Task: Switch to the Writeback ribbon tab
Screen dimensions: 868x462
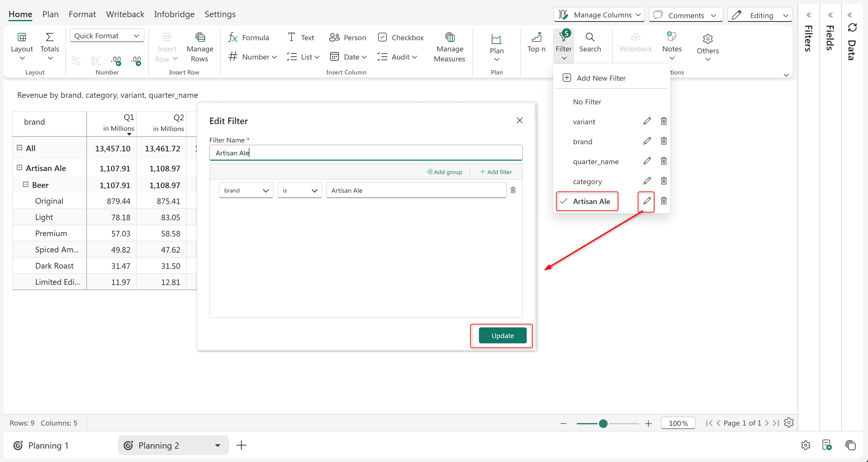Action: [x=125, y=14]
